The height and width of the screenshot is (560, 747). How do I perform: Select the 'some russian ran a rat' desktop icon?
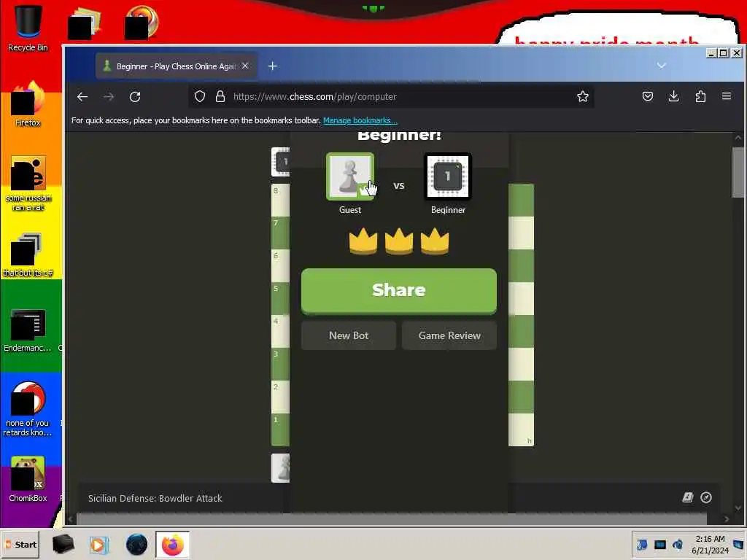pos(28,183)
